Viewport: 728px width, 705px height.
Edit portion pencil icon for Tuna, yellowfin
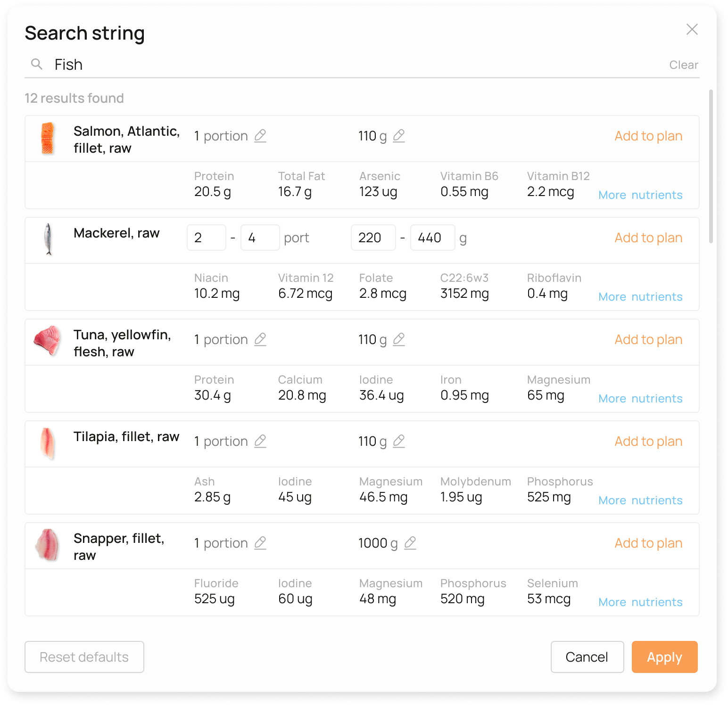pos(260,339)
